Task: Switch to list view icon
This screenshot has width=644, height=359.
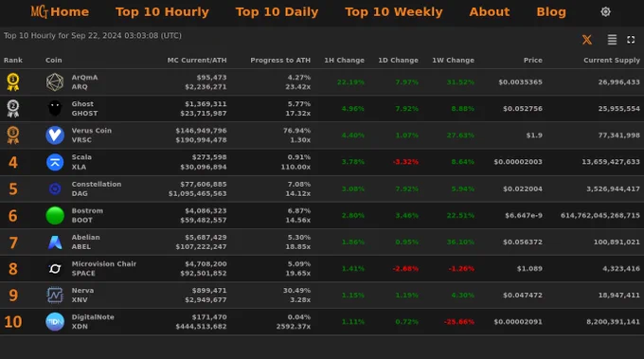Action: tap(612, 40)
